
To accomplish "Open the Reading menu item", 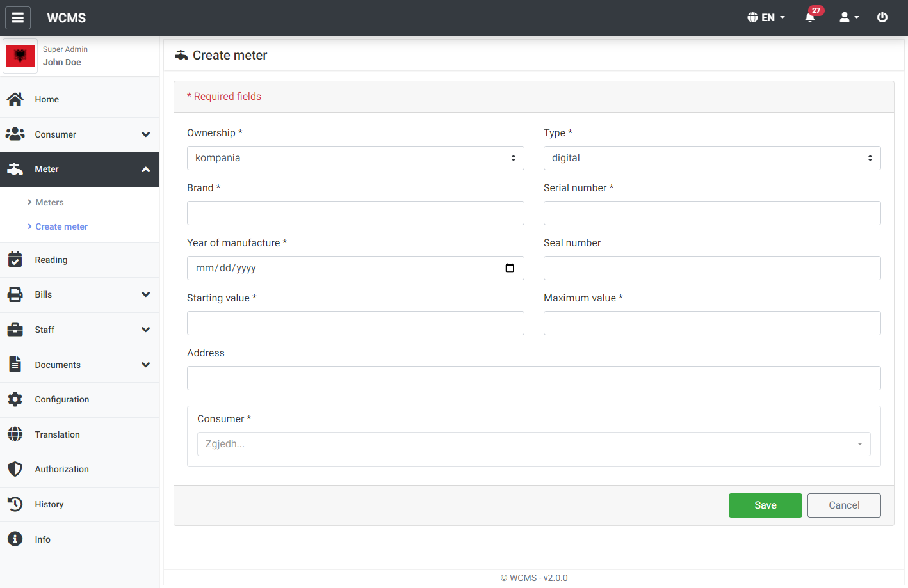I will [x=79, y=260].
